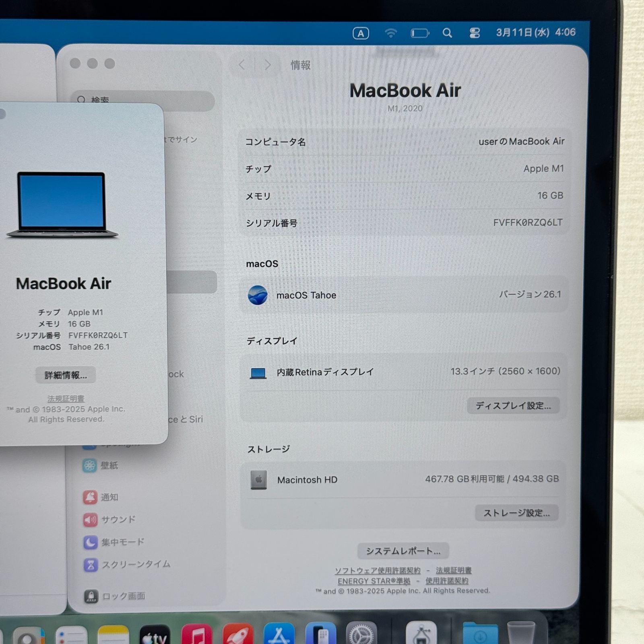The width and height of the screenshot is (644, 644).
Task: Open Screen Time (スクリーンタイム) in sidebar
Action: click(x=127, y=564)
